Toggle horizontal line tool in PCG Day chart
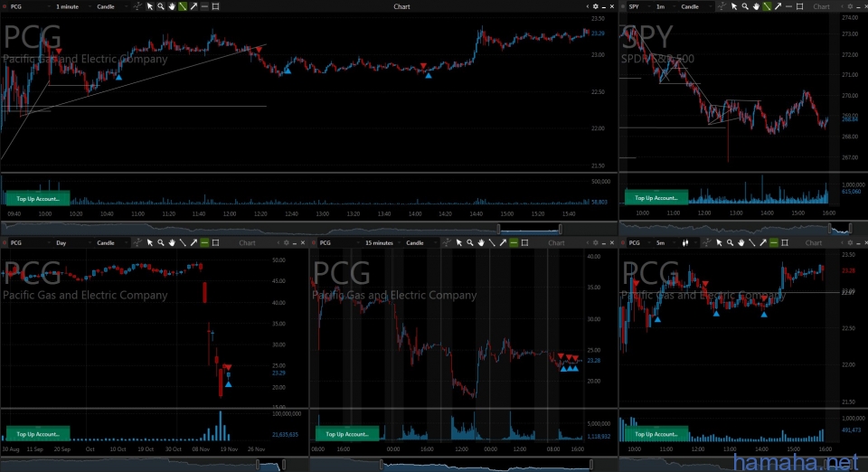This screenshot has width=868, height=472. pos(204,243)
